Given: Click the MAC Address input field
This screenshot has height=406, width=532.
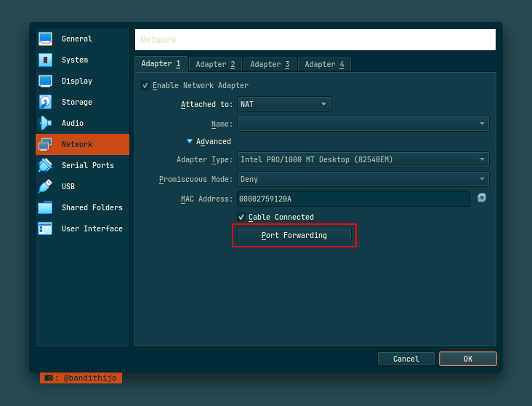Looking at the screenshot, I should [x=353, y=199].
